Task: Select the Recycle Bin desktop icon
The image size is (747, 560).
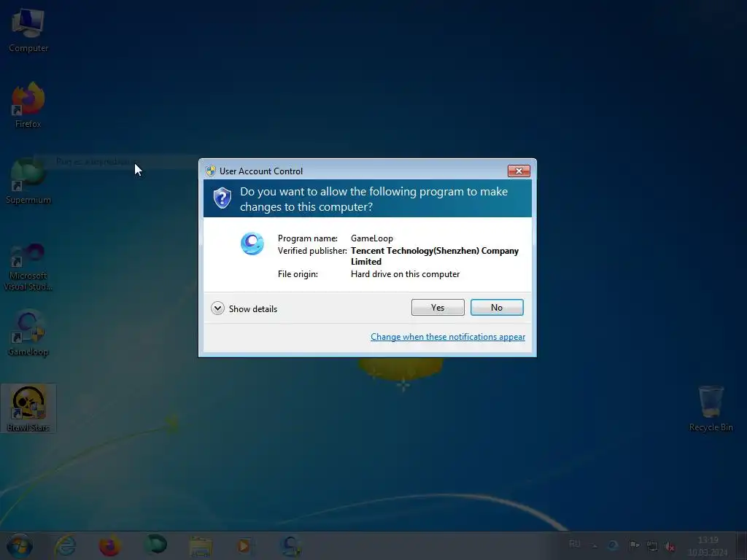Action: tap(711, 408)
